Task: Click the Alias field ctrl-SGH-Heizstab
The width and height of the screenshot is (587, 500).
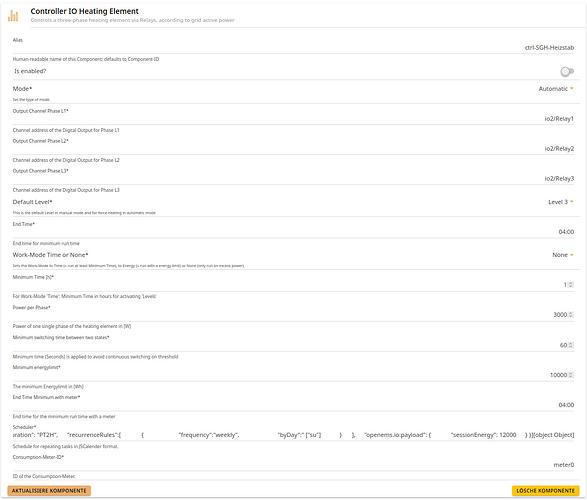Action: (x=293, y=48)
